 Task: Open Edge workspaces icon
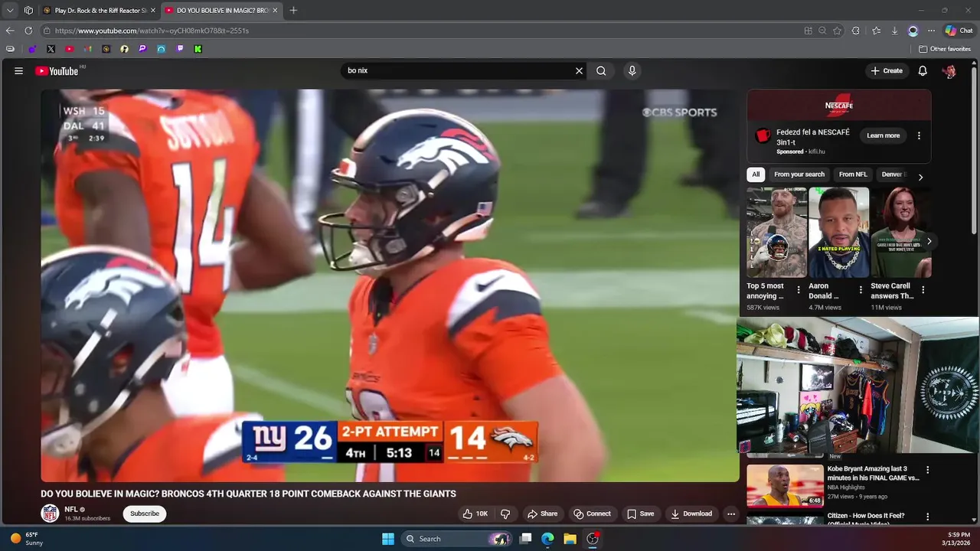(28, 11)
